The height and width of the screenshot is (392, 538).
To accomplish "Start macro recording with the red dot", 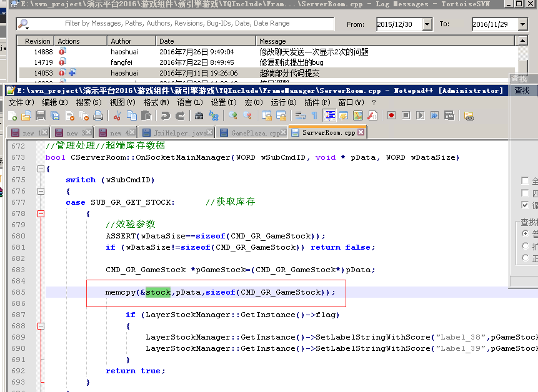I will [x=391, y=115].
